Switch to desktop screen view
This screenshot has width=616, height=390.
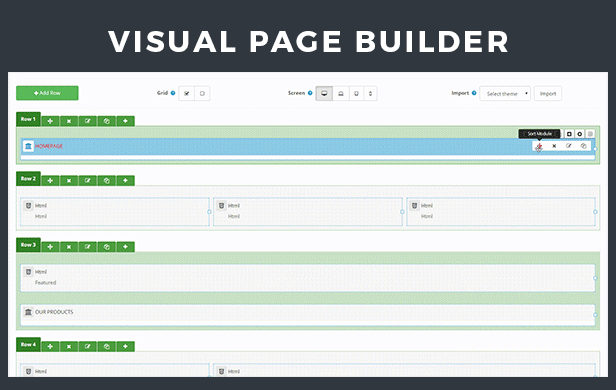(324, 93)
